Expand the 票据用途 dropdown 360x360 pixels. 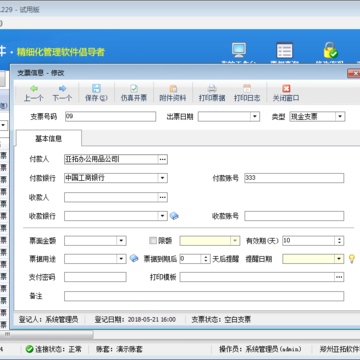pyautogui.click(x=122, y=258)
